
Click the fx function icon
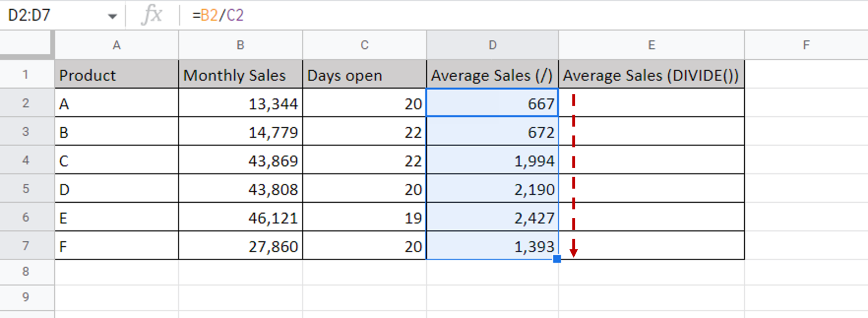pyautogui.click(x=152, y=15)
